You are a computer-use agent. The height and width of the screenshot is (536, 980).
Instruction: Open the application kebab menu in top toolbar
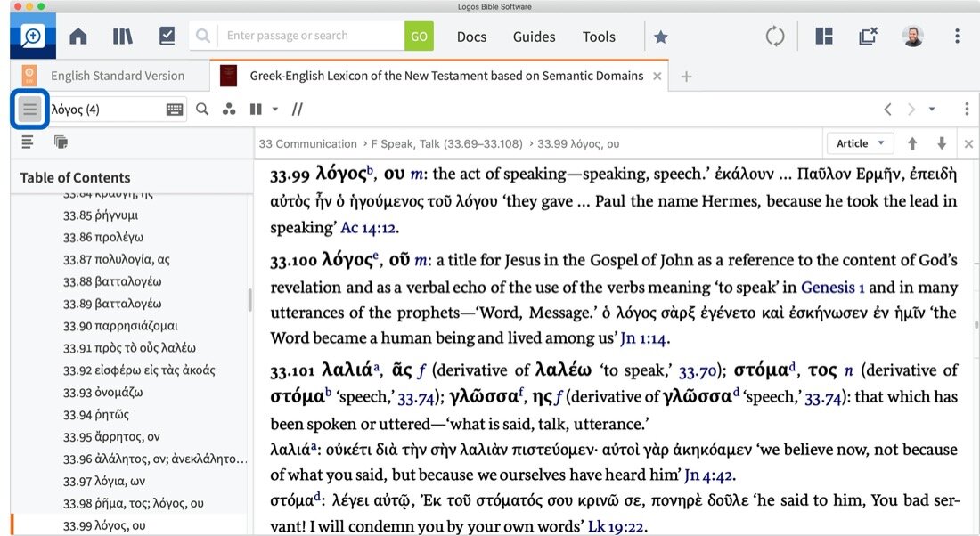point(957,37)
